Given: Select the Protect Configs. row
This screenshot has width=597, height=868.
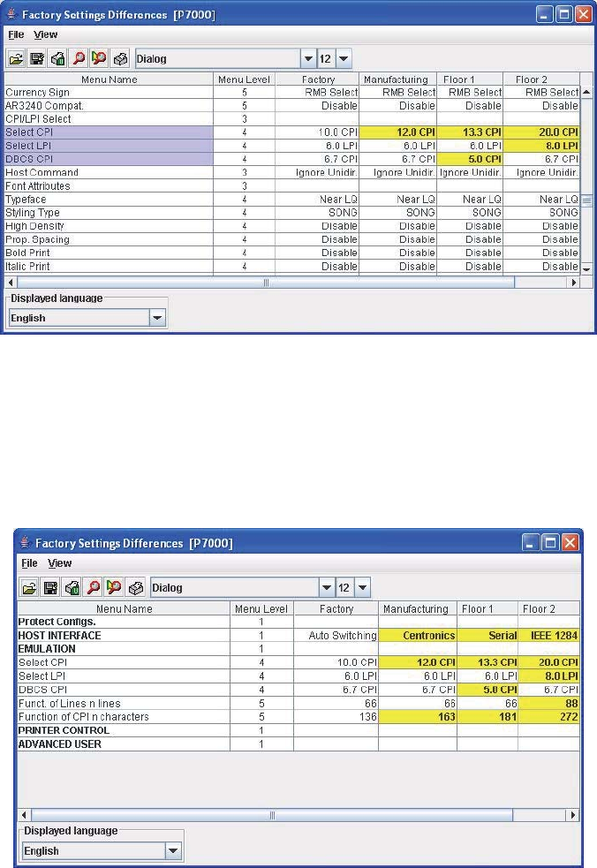Looking at the screenshot, I should coord(298,622).
